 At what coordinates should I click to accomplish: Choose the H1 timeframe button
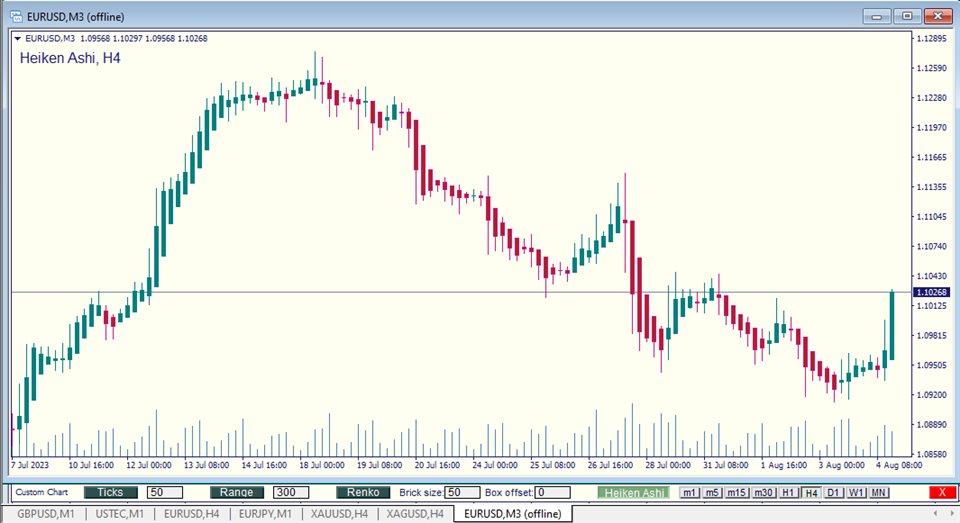point(789,493)
